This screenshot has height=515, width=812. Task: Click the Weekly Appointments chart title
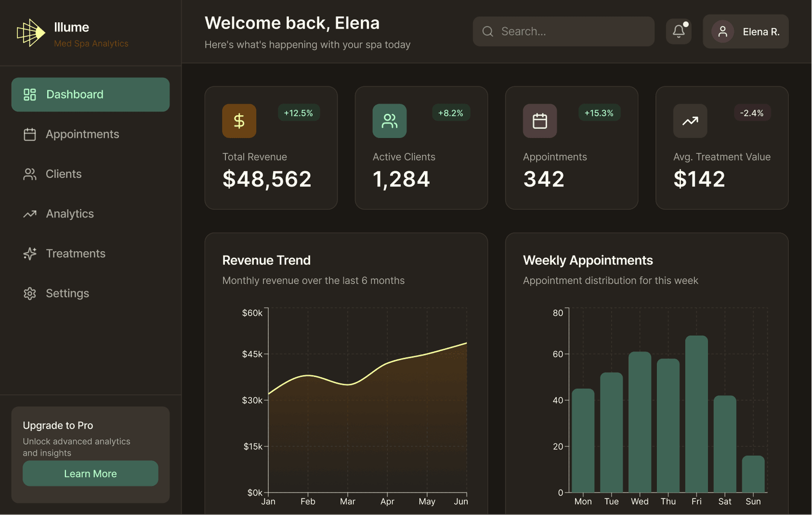[588, 260]
